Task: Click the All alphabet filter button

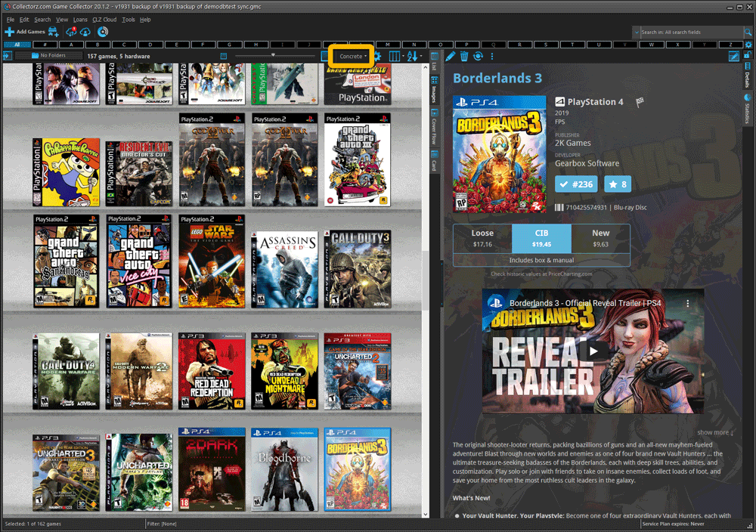Action: [x=17, y=45]
